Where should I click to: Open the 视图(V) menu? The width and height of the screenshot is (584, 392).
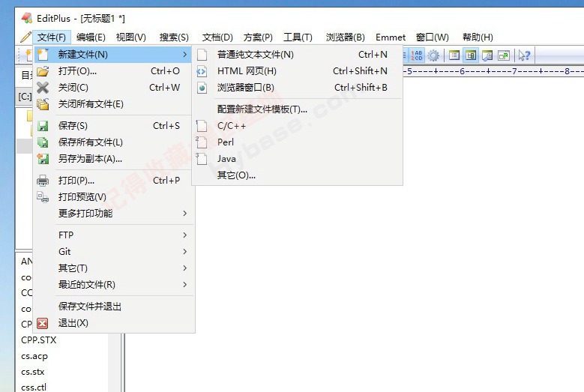point(130,37)
